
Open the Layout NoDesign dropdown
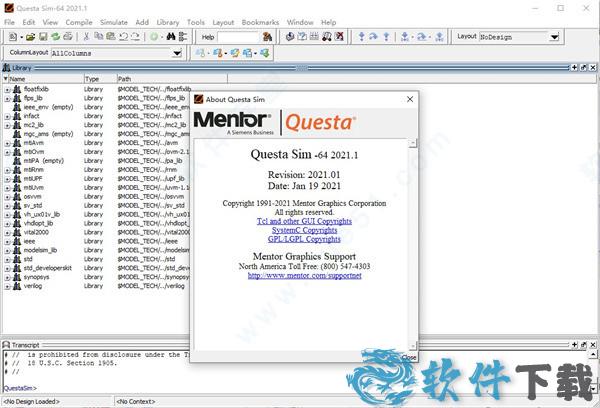point(554,37)
